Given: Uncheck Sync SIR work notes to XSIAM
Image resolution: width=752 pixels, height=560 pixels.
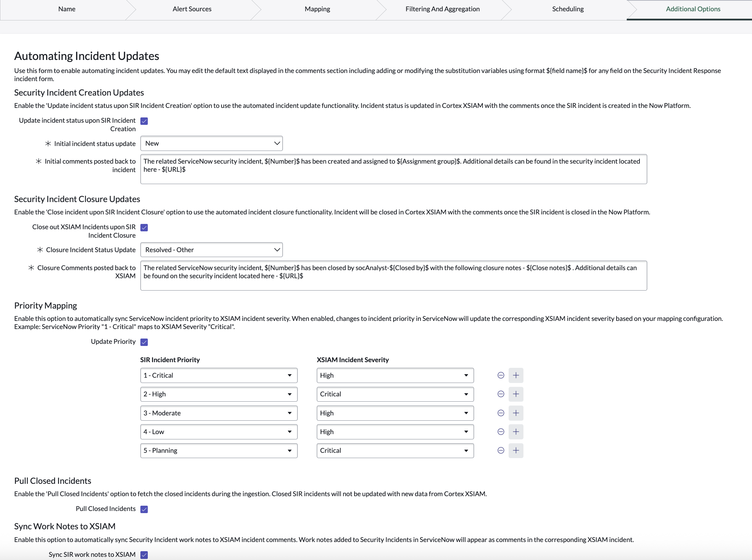Looking at the screenshot, I should click(144, 555).
